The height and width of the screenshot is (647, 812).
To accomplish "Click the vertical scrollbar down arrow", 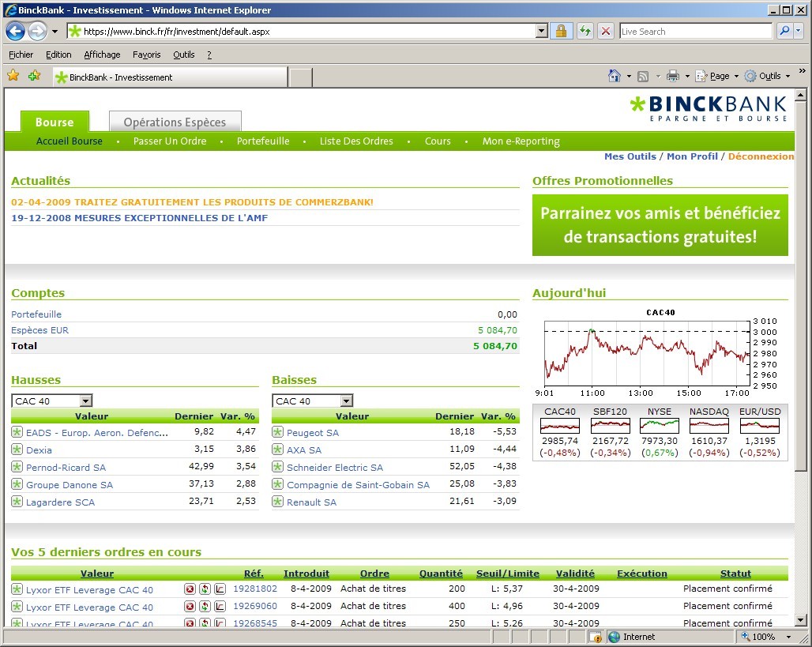I will (x=801, y=620).
